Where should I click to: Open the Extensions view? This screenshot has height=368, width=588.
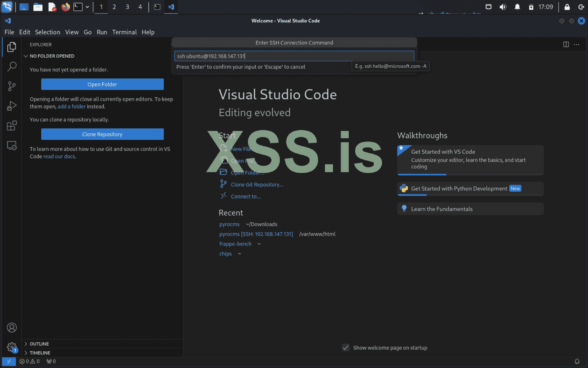point(12,126)
